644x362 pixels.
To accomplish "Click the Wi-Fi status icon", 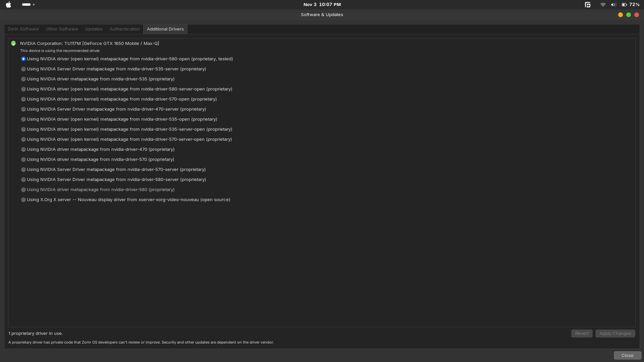I will coord(603,5).
